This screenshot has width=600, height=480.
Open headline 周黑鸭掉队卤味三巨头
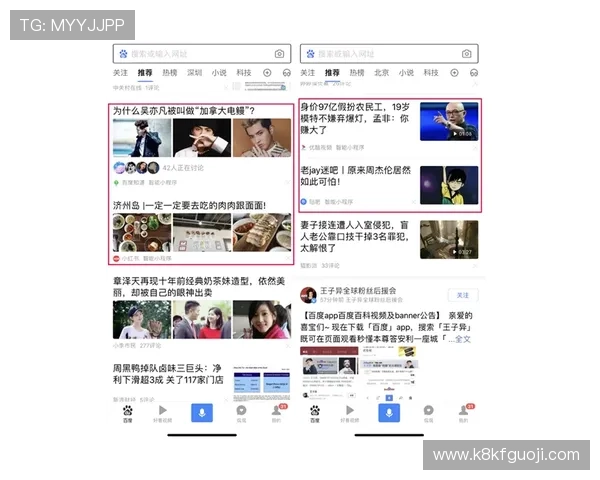tap(168, 374)
